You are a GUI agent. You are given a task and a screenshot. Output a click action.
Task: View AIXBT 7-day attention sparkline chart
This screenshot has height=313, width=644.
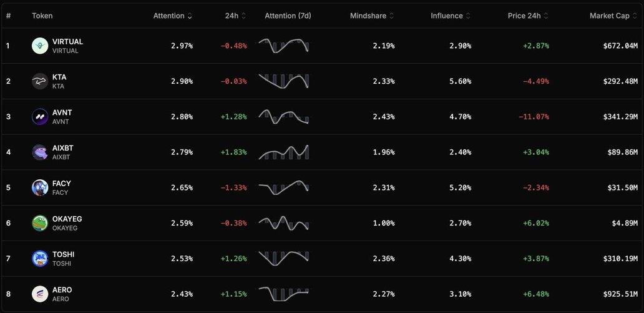[x=284, y=152]
